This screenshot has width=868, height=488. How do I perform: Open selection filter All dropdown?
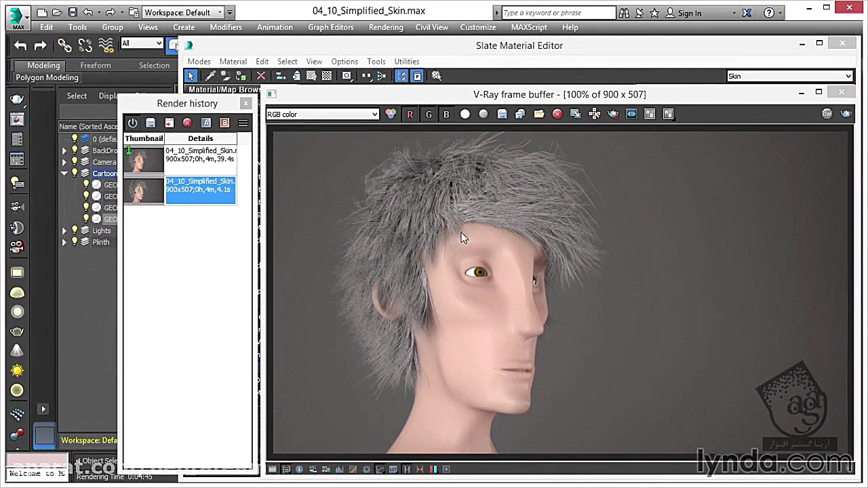(x=142, y=43)
